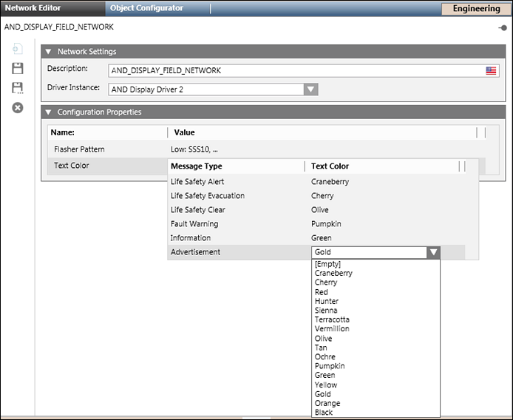Screen dimensions: 513x420
Task: Switch to the Object Configurator tab
Action: click(x=146, y=8)
